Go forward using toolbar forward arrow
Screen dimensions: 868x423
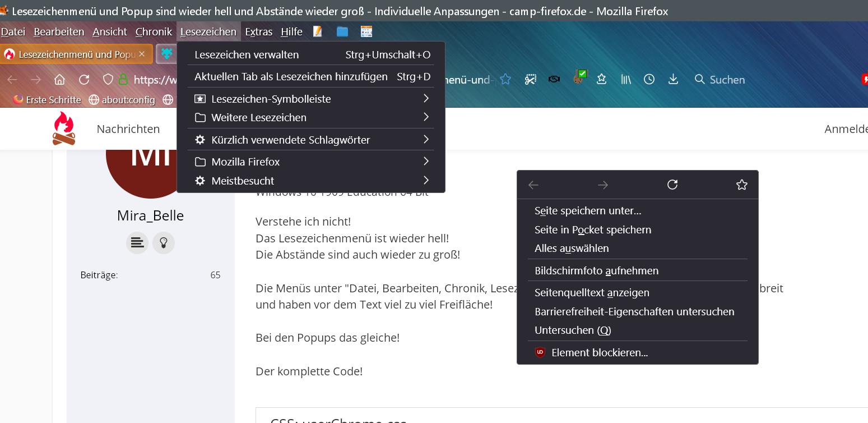36,80
